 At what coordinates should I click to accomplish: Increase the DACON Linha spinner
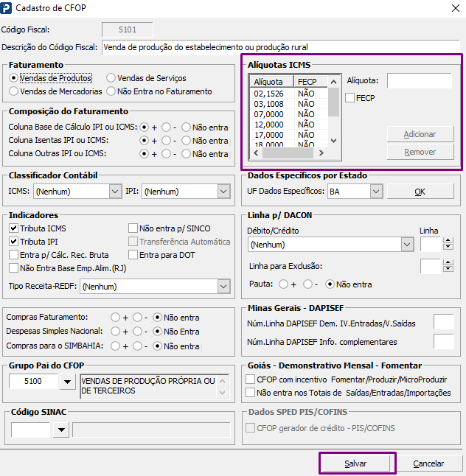(x=448, y=241)
